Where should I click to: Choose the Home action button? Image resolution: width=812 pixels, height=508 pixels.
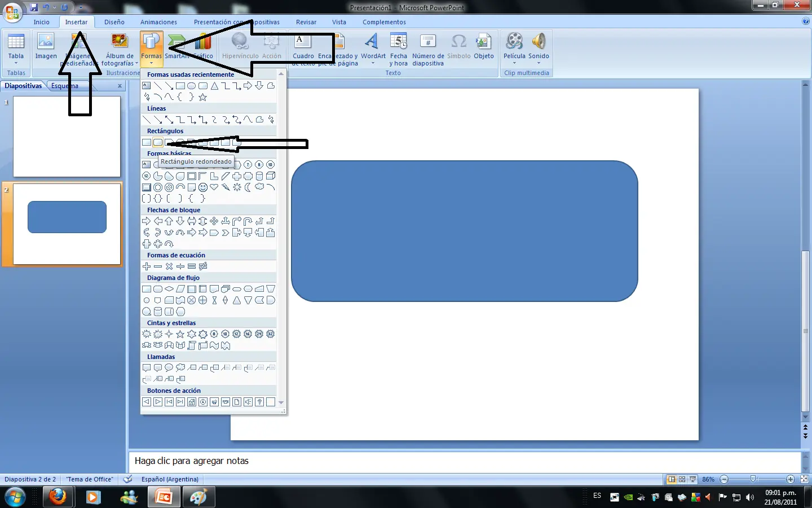(x=192, y=402)
